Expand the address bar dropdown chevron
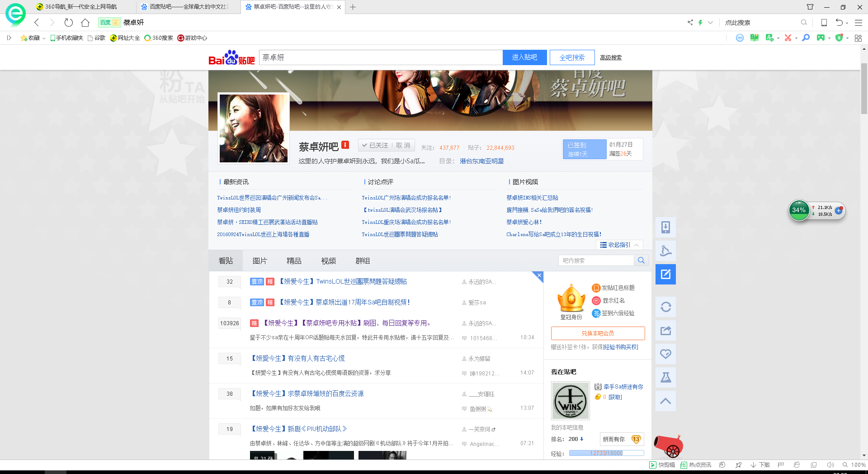 (x=711, y=23)
